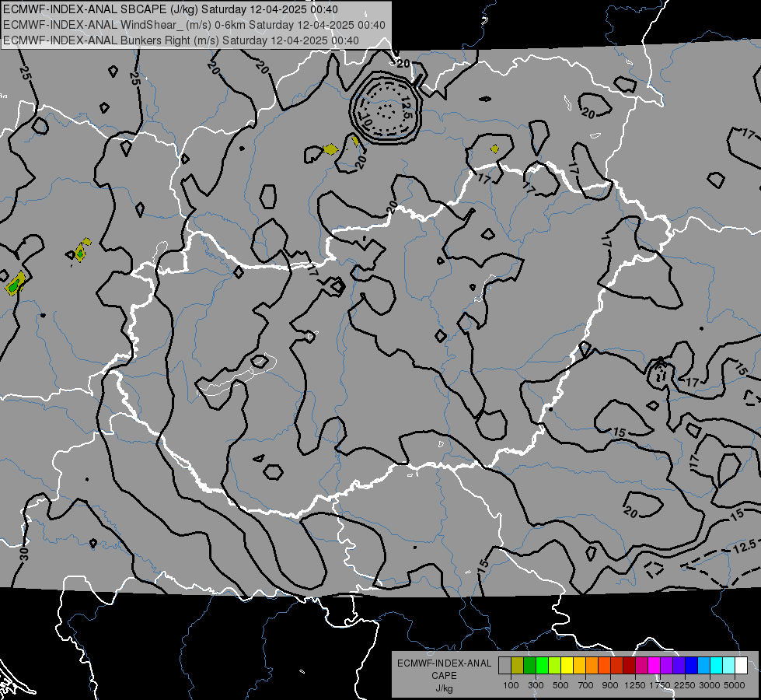Click the 3000 legend tick label
This screenshot has height=700, width=761.
tap(710, 685)
